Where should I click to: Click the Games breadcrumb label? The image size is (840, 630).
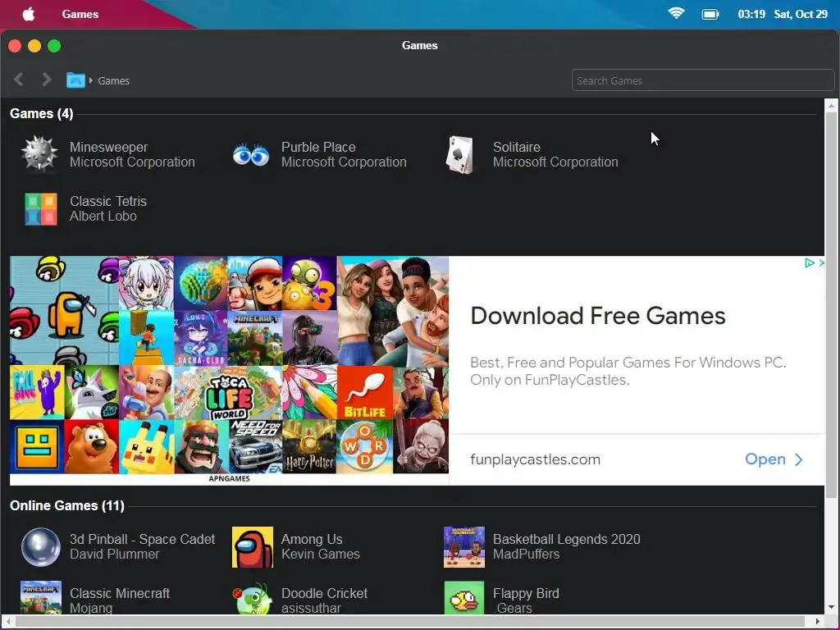pyautogui.click(x=113, y=80)
